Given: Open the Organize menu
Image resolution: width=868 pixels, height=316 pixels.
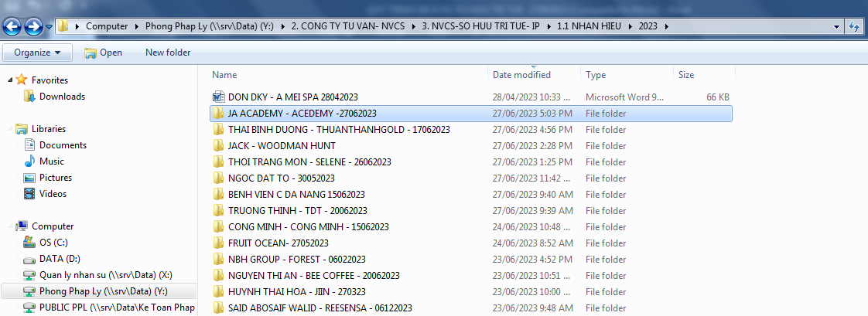Looking at the screenshot, I should point(37,53).
